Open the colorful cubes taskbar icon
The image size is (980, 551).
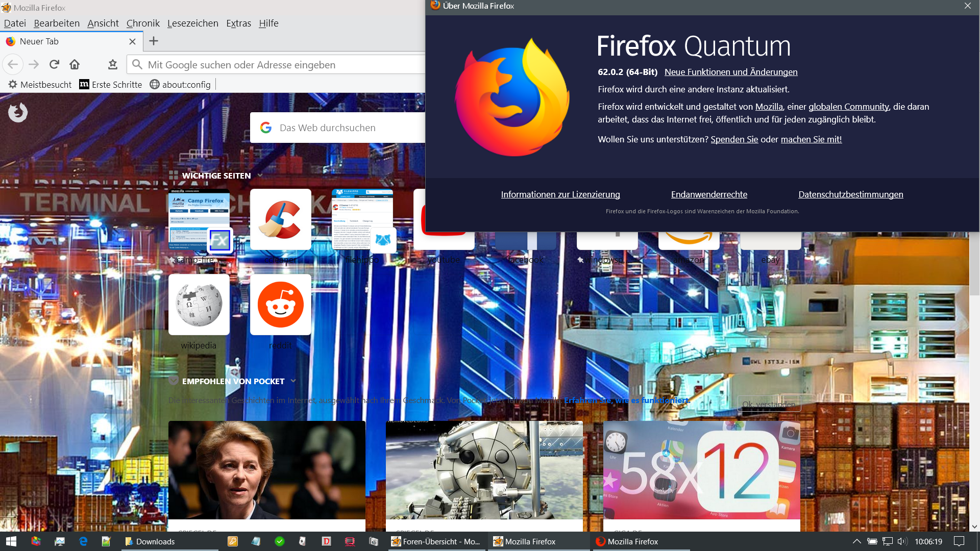point(36,541)
